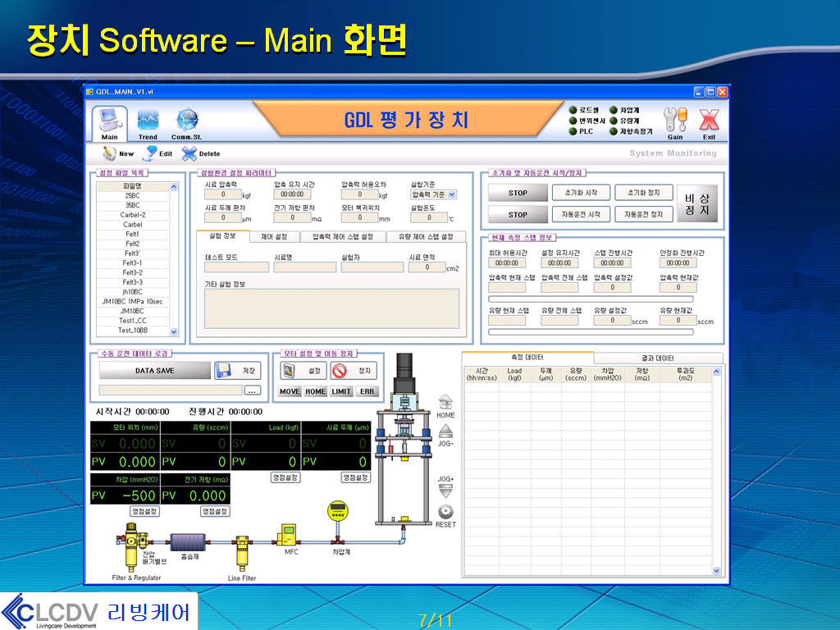Click the 영점설정 button under Load
840x630 pixels.
tap(285, 477)
